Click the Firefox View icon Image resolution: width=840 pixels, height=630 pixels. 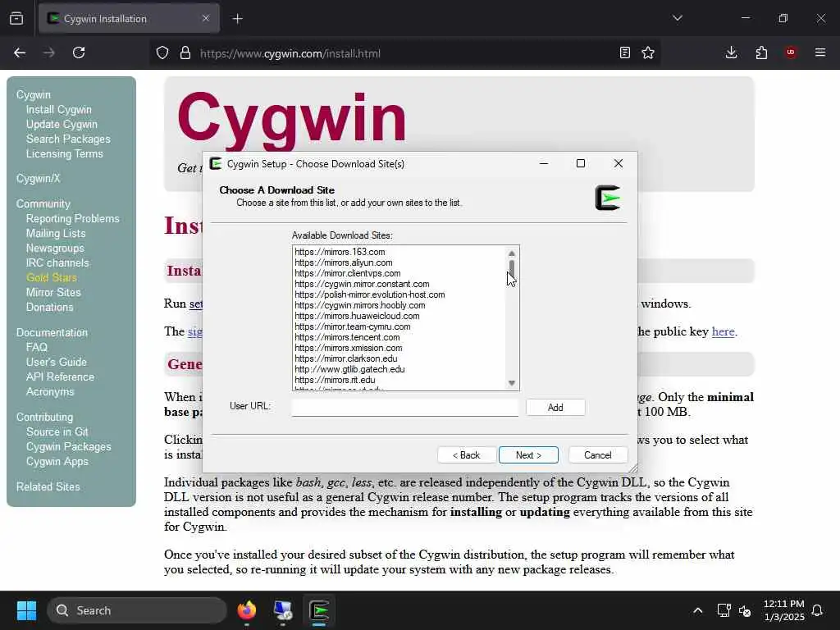click(x=16, y=19)
